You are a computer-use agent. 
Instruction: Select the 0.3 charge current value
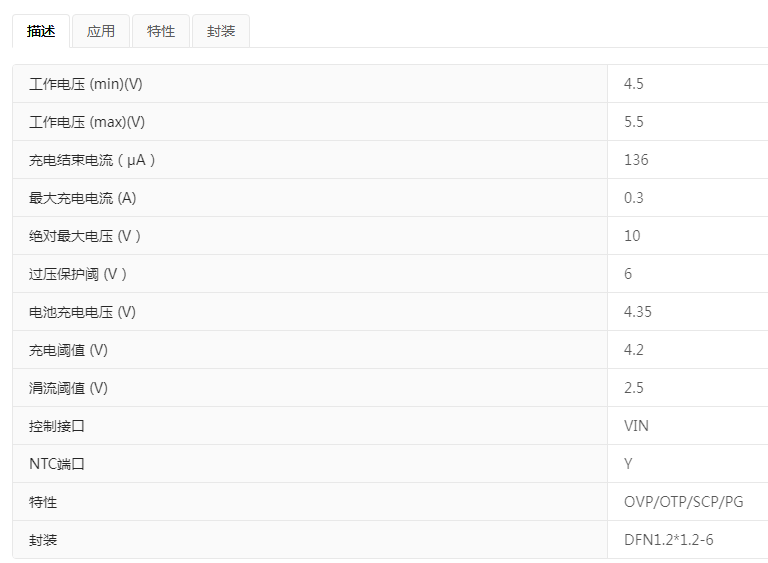(x=634, y=198)
